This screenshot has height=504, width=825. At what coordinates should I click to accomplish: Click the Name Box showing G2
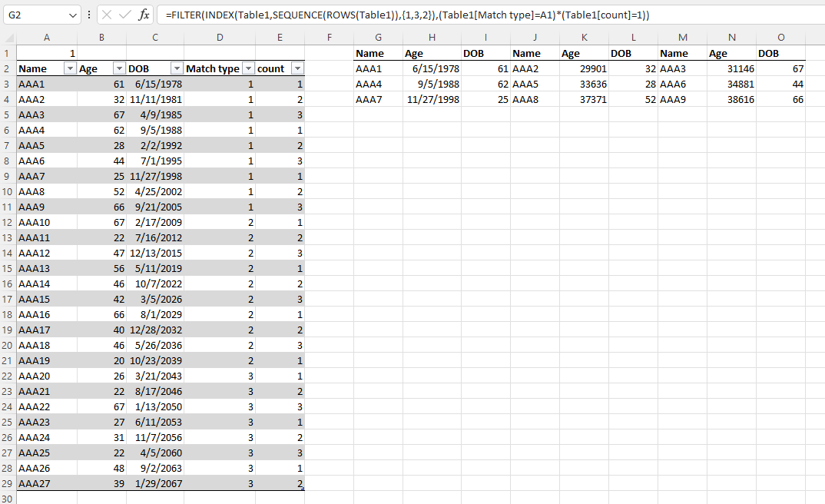[36, 15]
